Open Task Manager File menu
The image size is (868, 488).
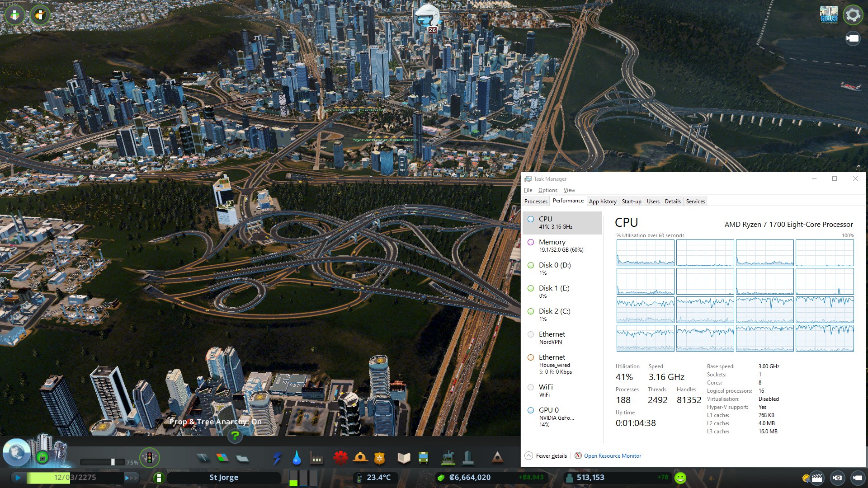(528, 190)
